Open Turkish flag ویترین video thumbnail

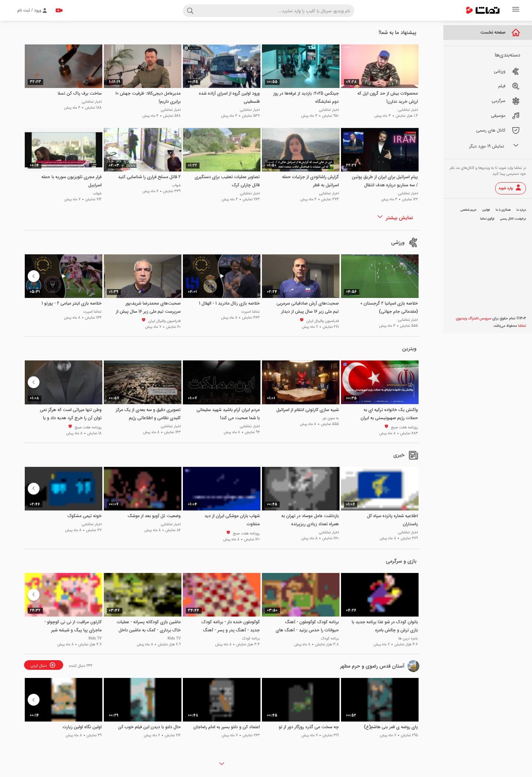[380, 382]
